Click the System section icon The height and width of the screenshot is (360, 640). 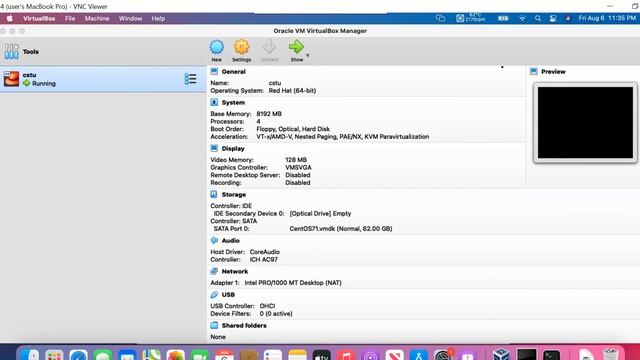coord(214,102)
